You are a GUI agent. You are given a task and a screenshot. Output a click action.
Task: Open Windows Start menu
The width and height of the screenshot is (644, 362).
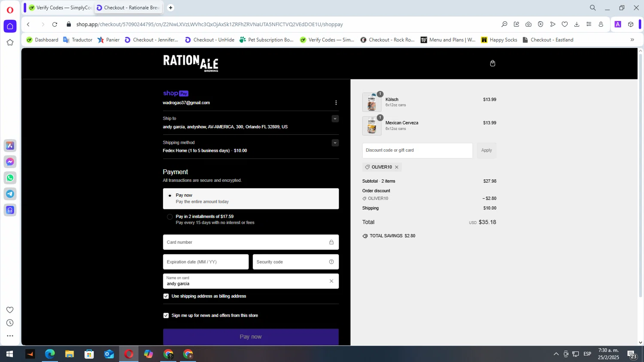[9, 354]
